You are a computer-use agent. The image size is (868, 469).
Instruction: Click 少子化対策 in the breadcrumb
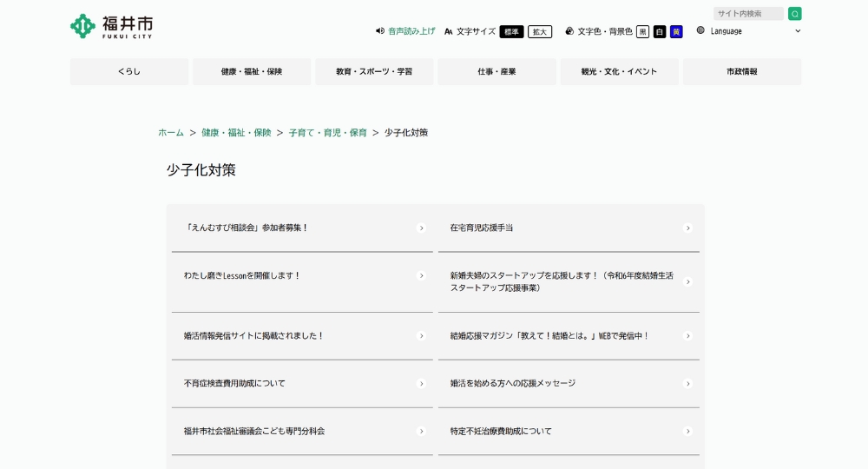pyautogui.click(x=406, y=133)
